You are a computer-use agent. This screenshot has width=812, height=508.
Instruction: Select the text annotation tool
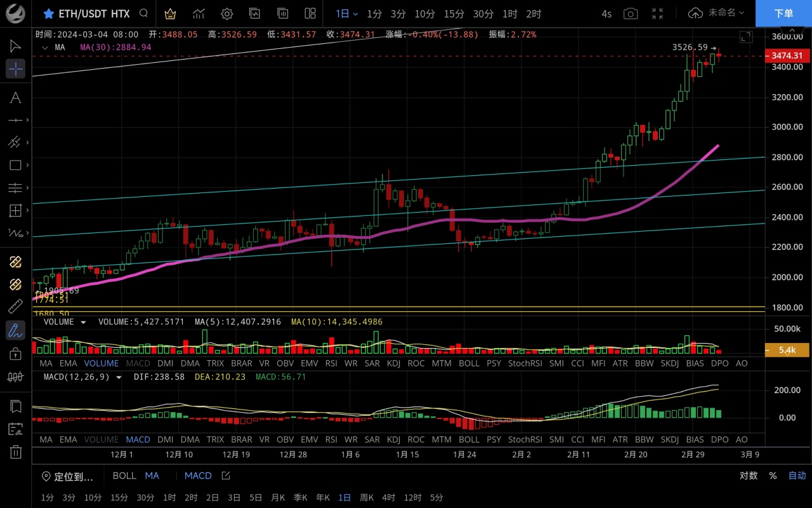[x=15, y=97]
